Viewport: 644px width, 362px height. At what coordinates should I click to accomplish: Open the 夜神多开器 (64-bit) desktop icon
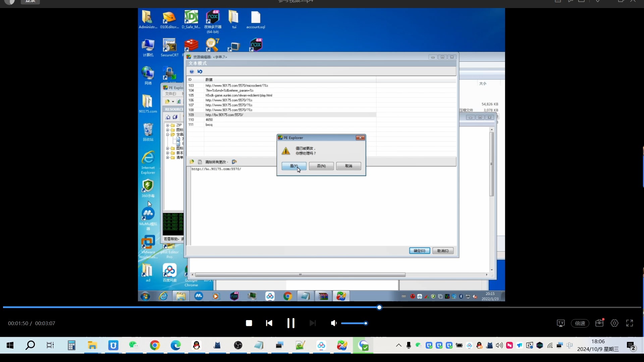click(x=213, y=21)
